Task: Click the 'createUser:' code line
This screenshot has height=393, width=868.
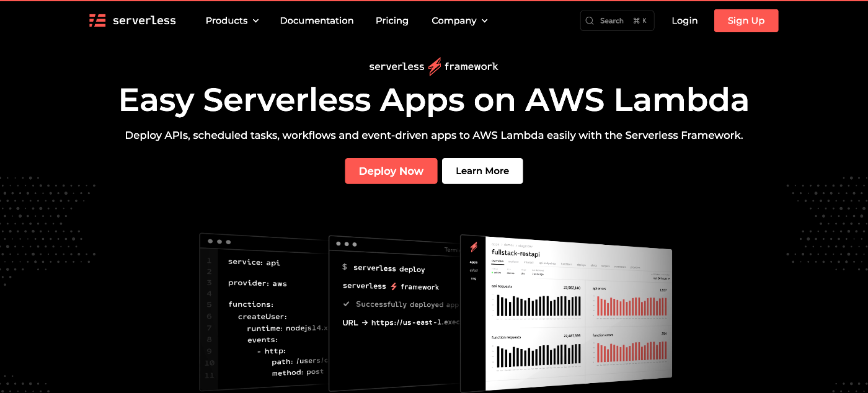Action: point(262,316)
